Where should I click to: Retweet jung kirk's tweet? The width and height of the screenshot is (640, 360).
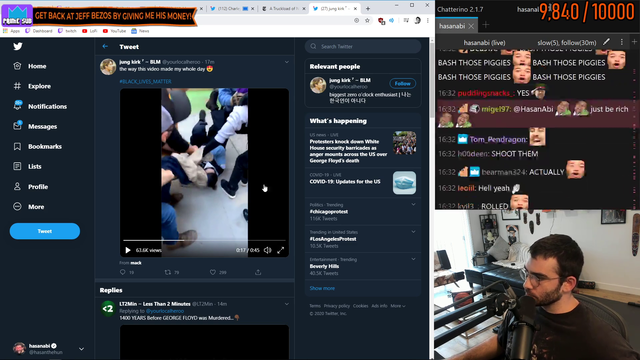tap(168, 272)
